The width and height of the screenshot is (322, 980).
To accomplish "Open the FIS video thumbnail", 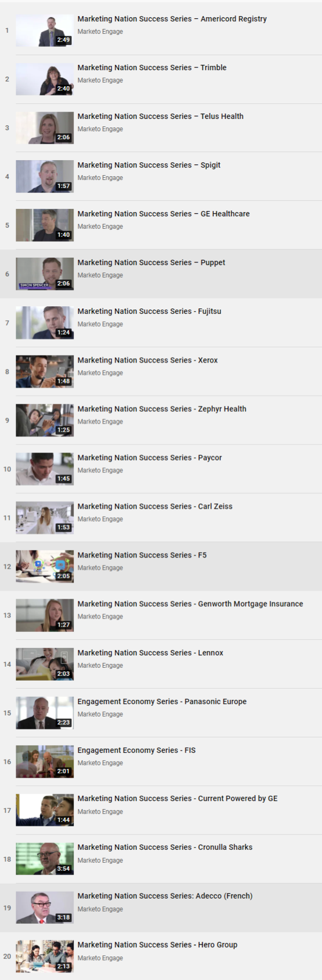I will (44, 762).
